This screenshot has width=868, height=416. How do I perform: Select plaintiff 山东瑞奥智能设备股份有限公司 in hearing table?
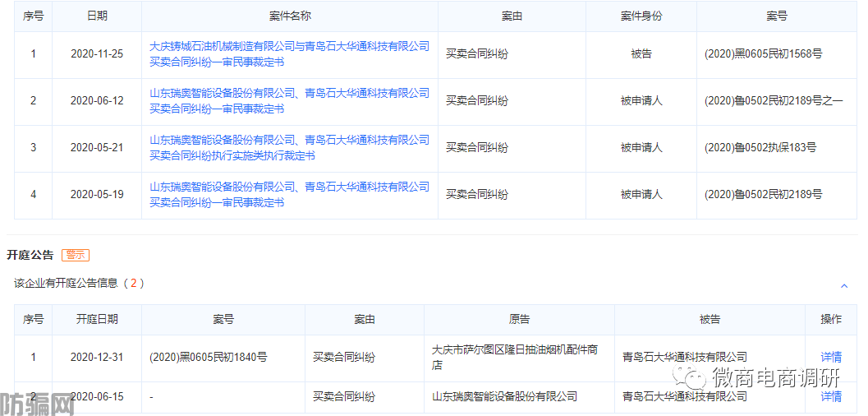click(504, 396)
